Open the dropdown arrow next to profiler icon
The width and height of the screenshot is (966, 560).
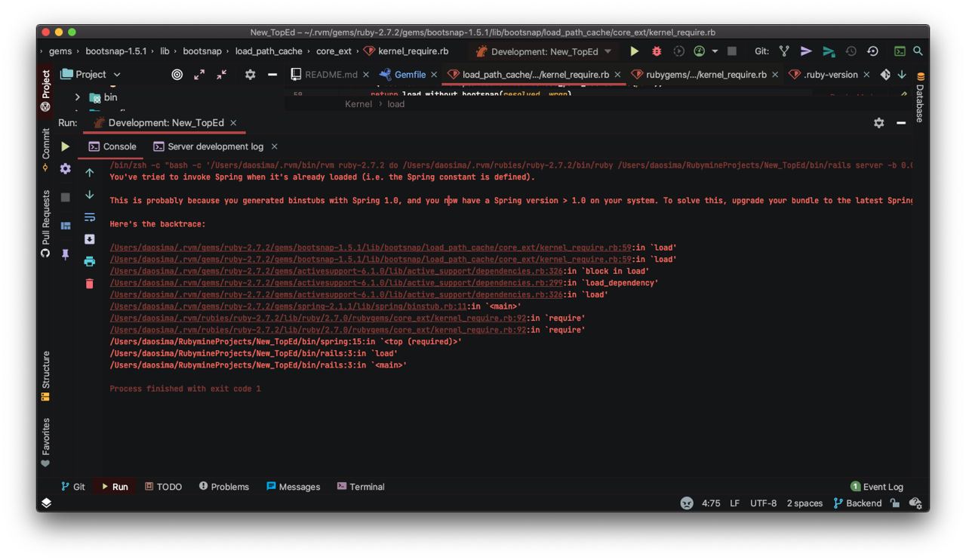715,51
